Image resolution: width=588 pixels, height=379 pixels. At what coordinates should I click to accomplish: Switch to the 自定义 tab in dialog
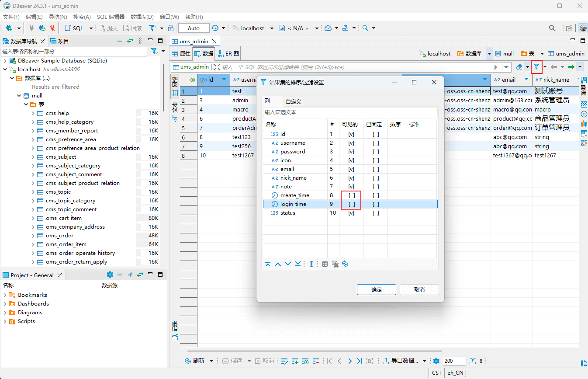tap(294, 101)
